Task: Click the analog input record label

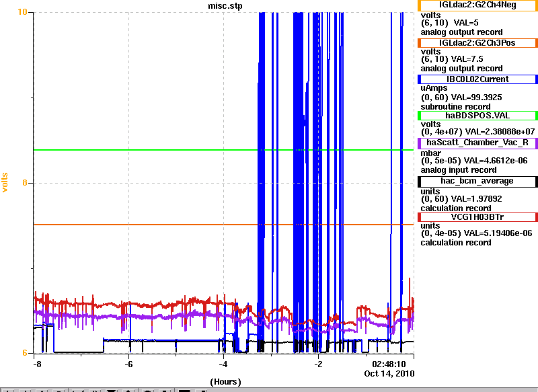Action: [459, 170]
